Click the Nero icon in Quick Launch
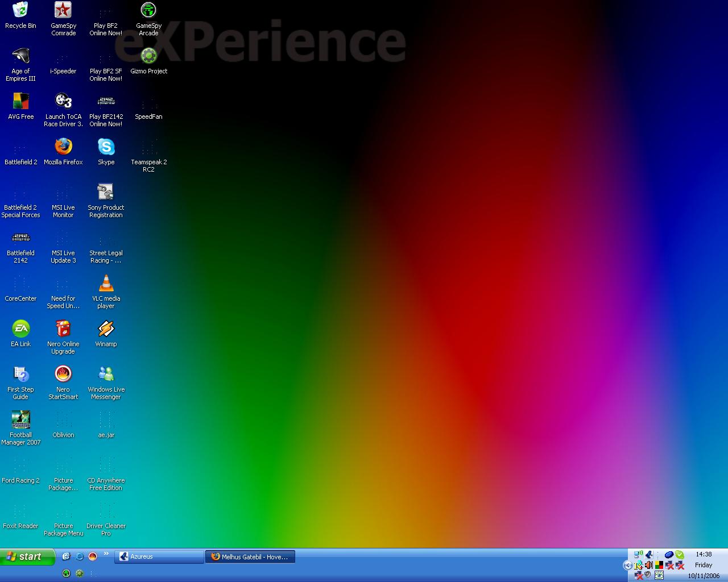Image resolution: width=728 pixels, height=582 pixels. [x=93, y=556]
